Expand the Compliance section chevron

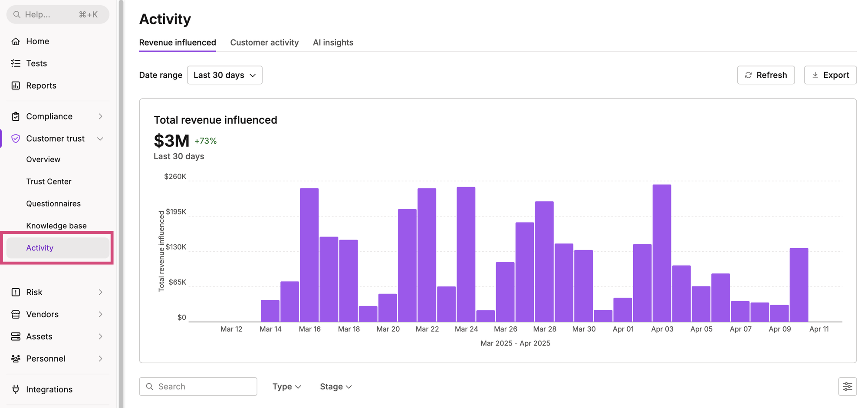100,116
